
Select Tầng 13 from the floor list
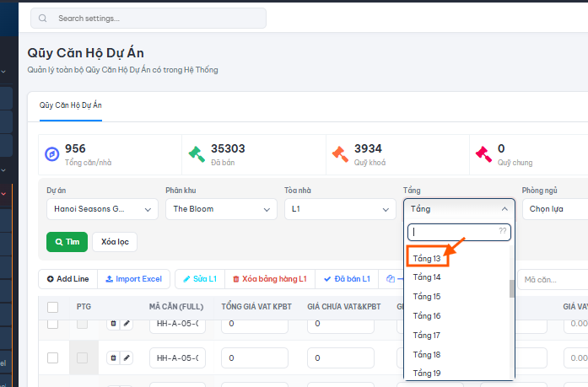(427, 258)
